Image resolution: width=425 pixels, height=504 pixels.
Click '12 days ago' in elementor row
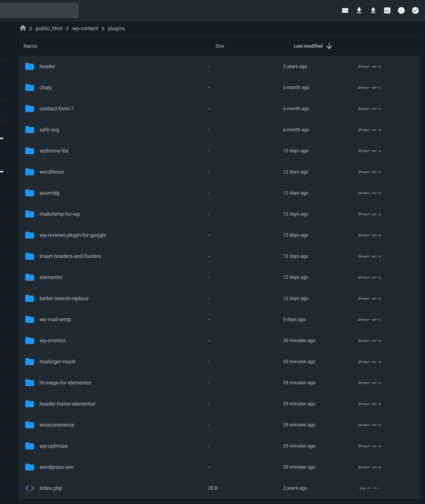coord(296,277)
